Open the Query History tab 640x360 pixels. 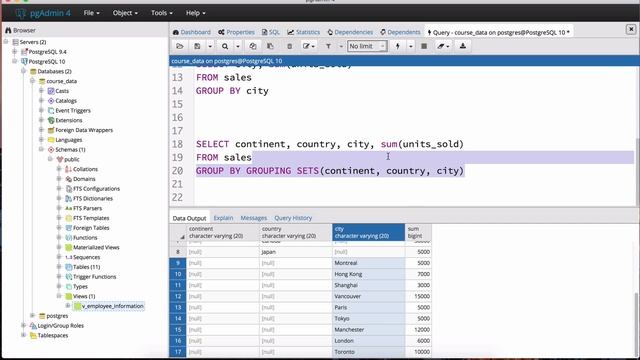[x=293, y=218]
